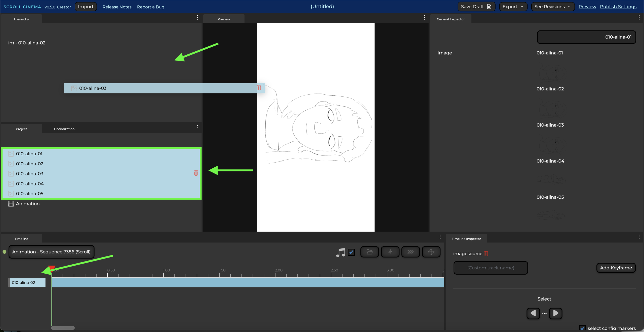Open the See Revisions dropdown

pyautogui.click(x=552, y=7)
